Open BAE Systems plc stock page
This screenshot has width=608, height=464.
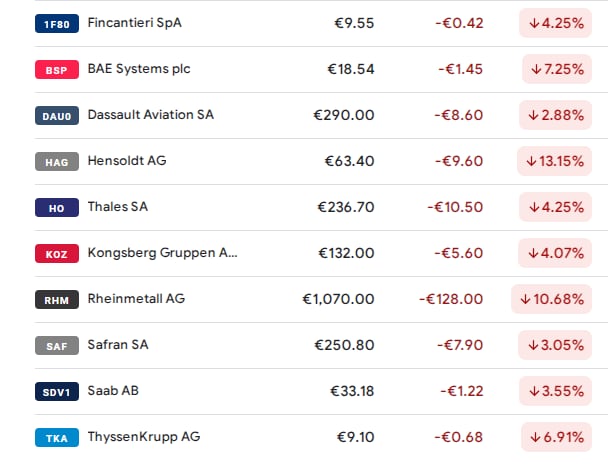[139, 69]
